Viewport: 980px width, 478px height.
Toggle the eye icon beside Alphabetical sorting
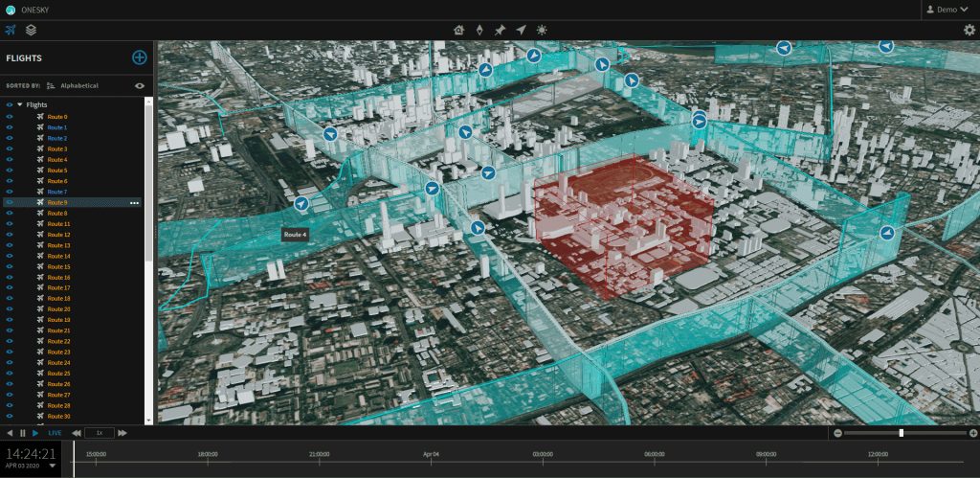[140, 85]
